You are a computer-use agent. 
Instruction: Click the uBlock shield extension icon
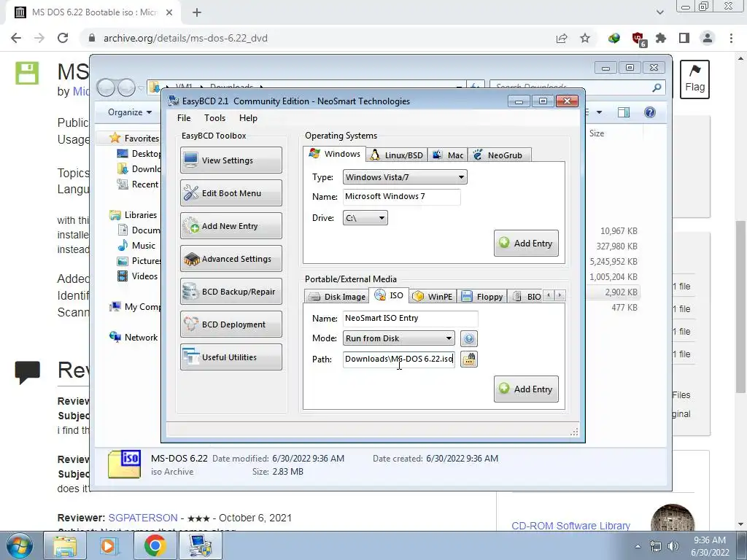[x=638, y=39]
